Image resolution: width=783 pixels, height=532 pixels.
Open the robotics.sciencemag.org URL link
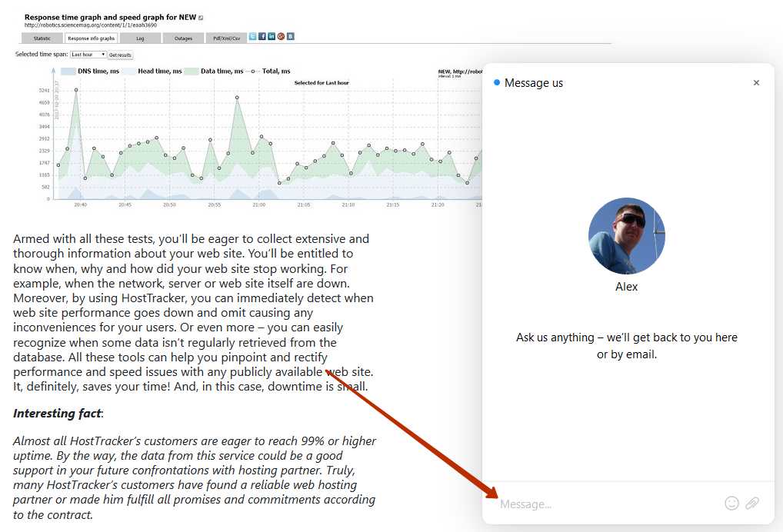[91, 25]
